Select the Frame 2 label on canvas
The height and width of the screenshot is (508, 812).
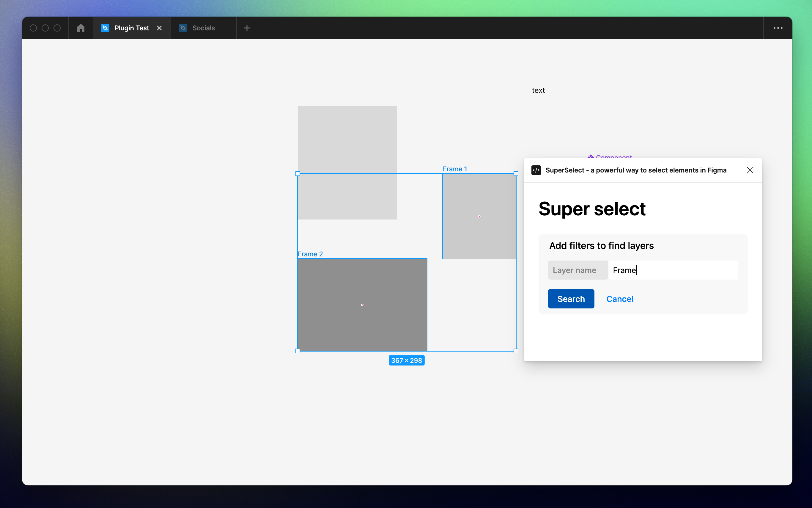tap(310, 254)
